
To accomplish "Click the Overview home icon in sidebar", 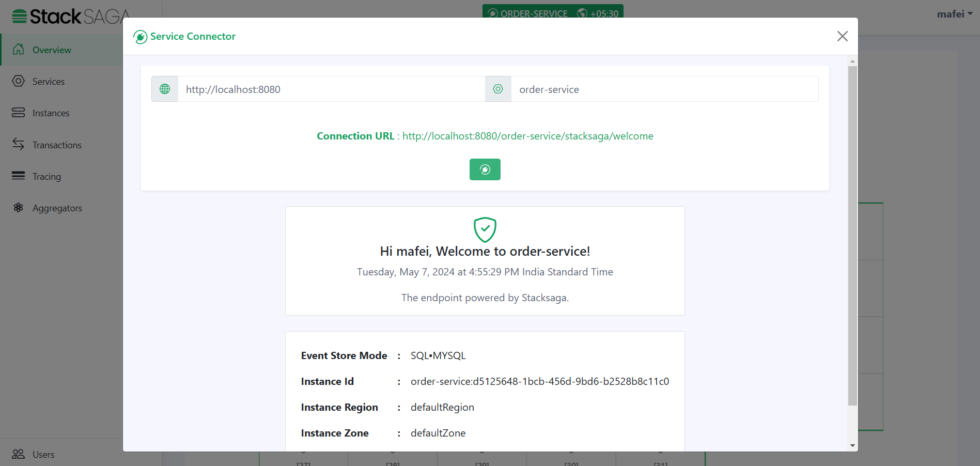I will click(19, 49).
